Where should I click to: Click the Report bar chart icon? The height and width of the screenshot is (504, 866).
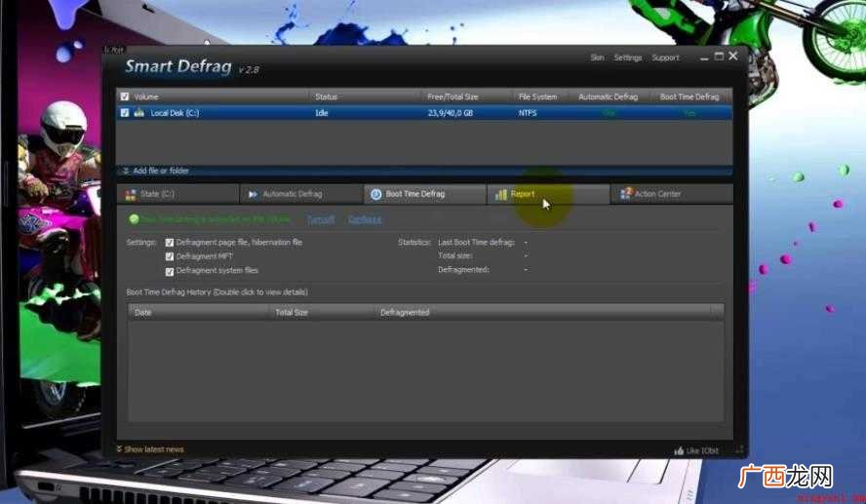[x=501, y=194]
